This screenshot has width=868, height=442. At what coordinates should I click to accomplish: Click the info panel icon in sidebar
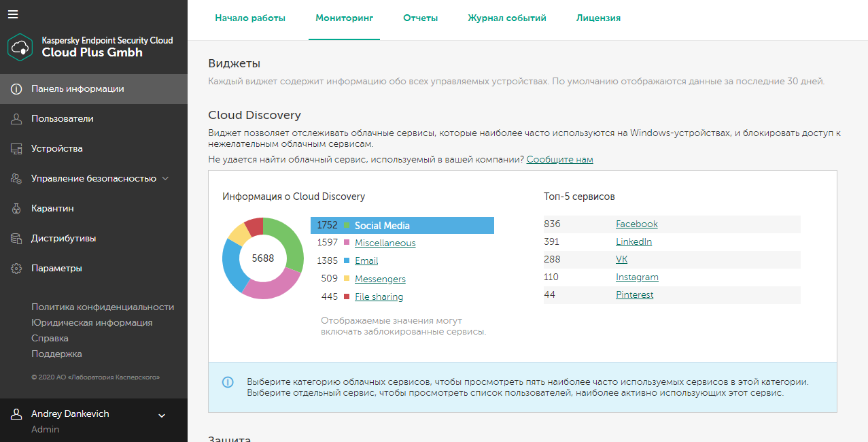pyautogui.click(x=16, y=89)
